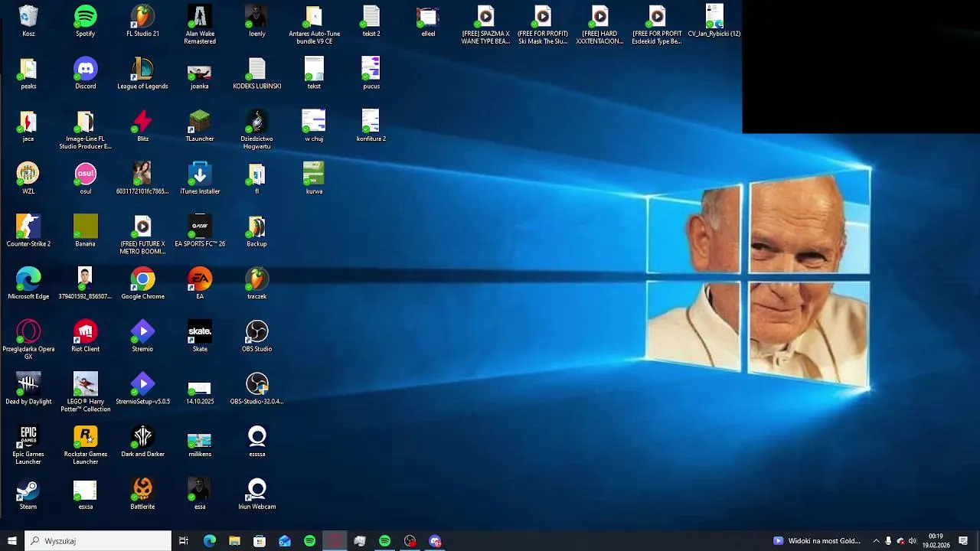Select the Alan Wake Remastered icon

tap(200, 24)
